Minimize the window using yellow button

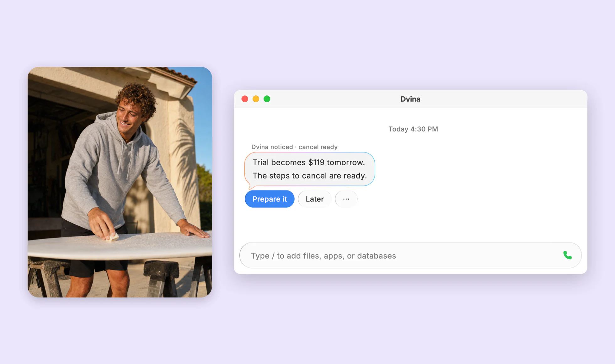click(x=256, y=99)
